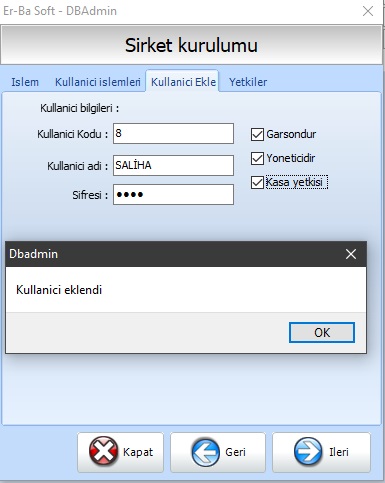Image resolution: width=385 pixels, height=483 pixels.
Task: Click the blue left-arrow Geri icon
Action: tap(205, 452)
